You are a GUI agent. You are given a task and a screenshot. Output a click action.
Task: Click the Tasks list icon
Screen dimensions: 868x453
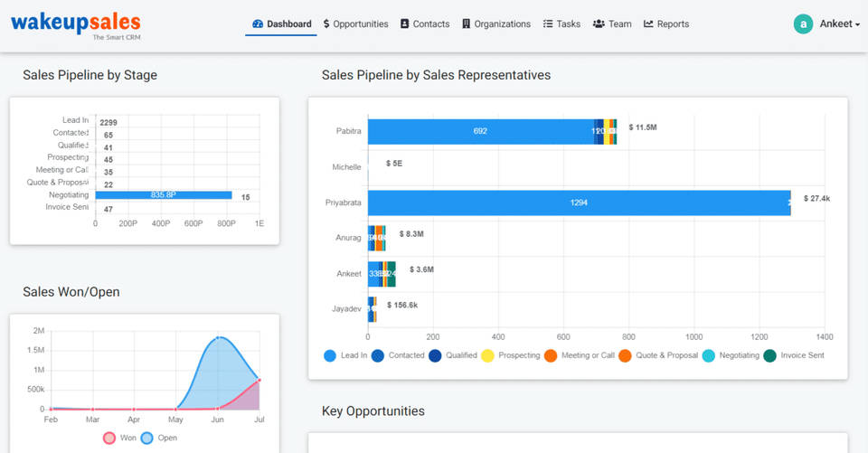pos(548,24)
